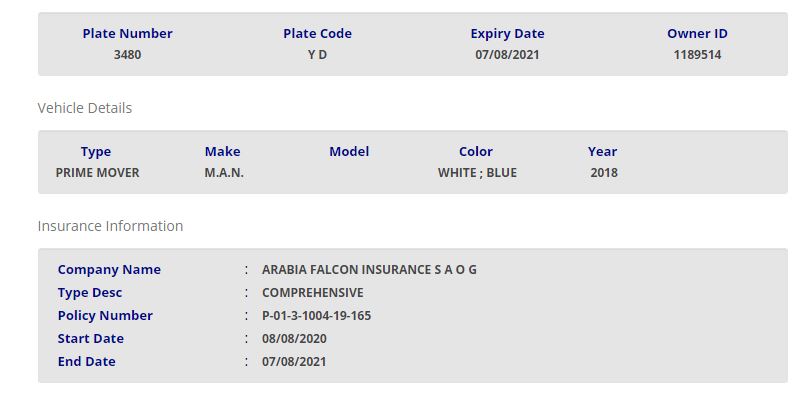
Task: Click the Vehicle Details section heading
Action: pyautogui.click(x=85, y=108)
